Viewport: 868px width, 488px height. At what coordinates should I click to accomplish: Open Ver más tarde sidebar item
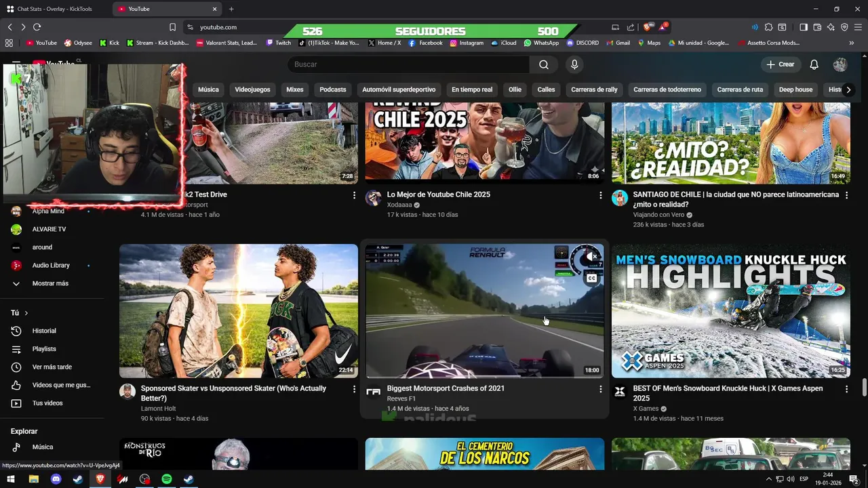(53, 367)
